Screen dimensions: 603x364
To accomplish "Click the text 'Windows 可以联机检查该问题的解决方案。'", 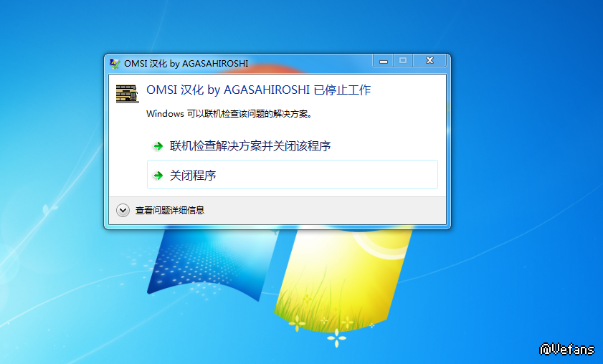I will click(x=229, y=114).
